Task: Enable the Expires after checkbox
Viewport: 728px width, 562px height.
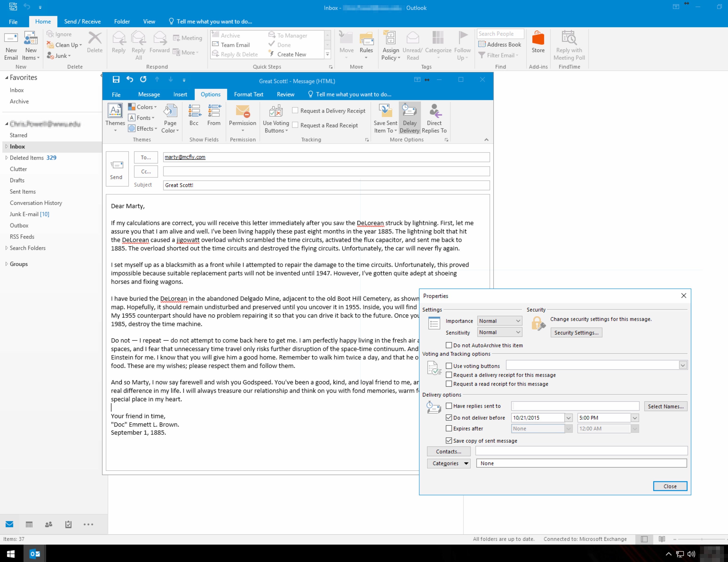Action: [449, 428]
